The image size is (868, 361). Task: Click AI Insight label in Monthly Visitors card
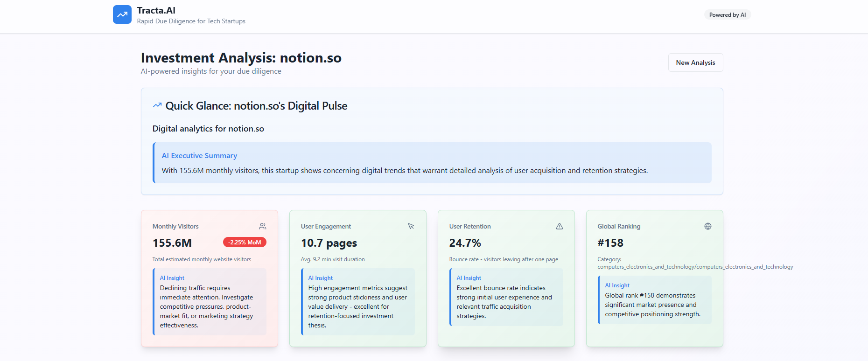click(x=172, y=278)
